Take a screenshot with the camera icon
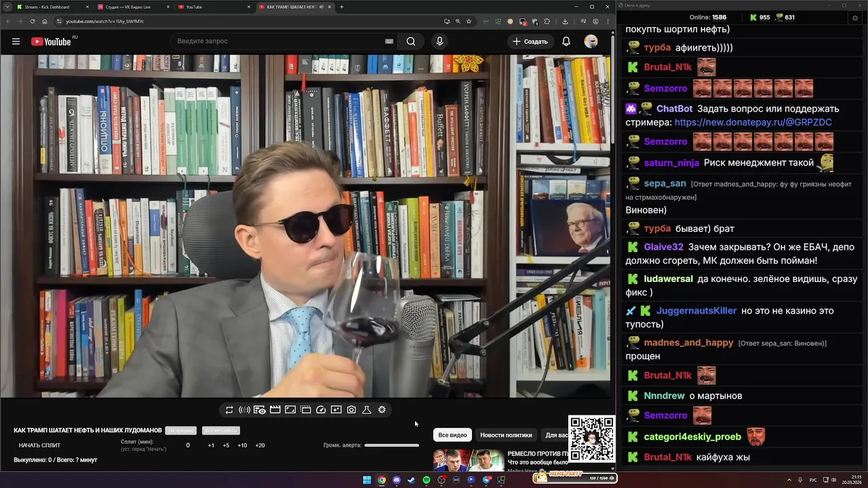Image resolution: width=868 pixels, height=488 pixels. pos(351,410)
